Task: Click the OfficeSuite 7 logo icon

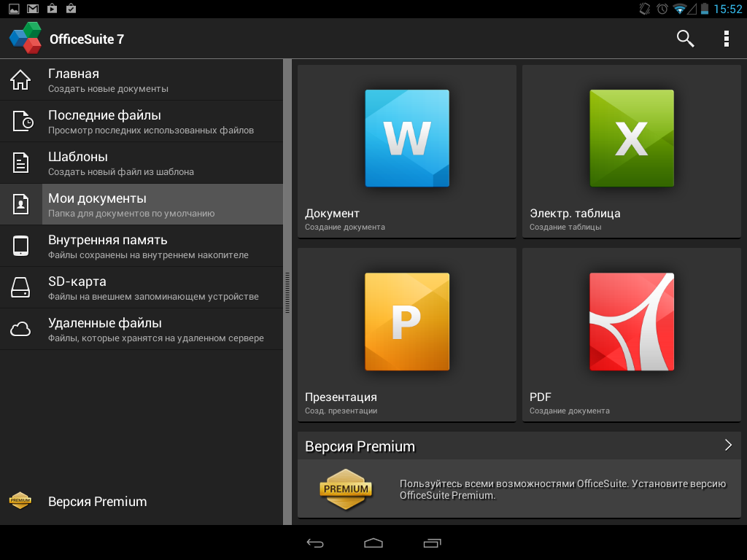Action: pyautogui.click(x=26, y=38)
